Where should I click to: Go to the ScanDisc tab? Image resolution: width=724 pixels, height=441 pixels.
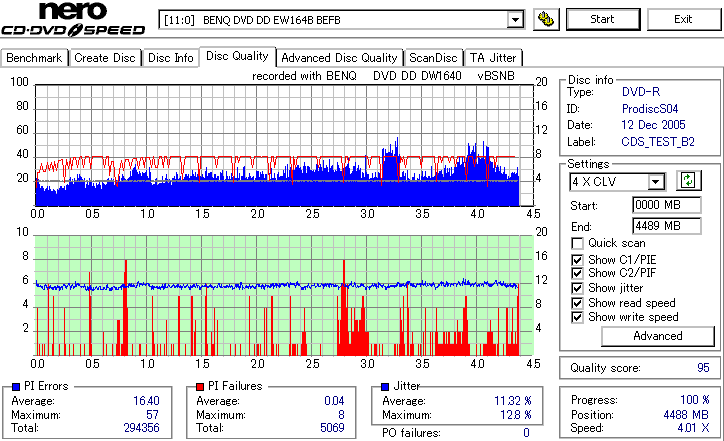click(433, 58)
